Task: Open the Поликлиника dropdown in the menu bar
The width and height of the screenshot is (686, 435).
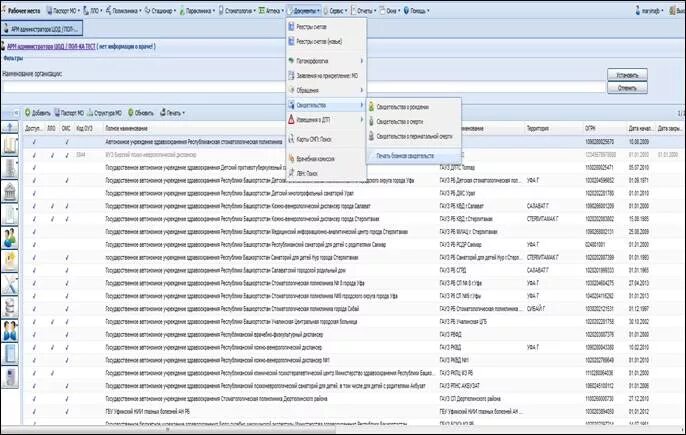Action: [x=122, y=11]
